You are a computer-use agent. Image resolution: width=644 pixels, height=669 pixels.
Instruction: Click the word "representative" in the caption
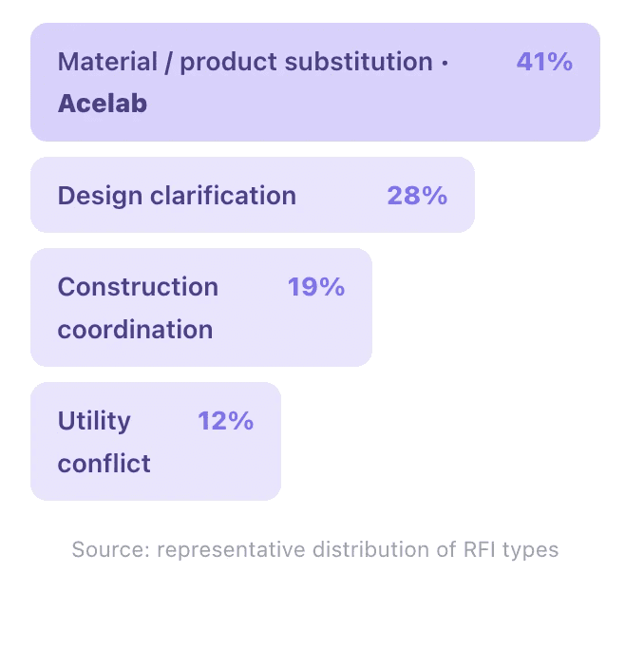click(231, 550)
